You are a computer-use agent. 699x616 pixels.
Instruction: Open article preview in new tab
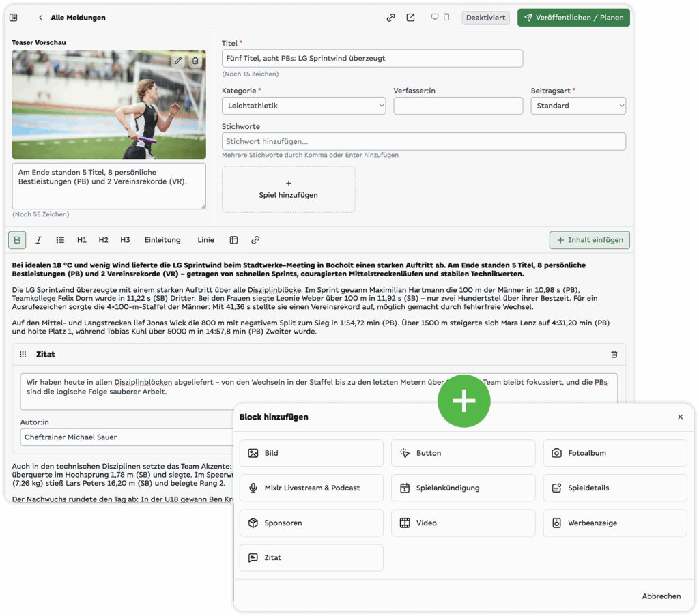[x=410, y=18]
